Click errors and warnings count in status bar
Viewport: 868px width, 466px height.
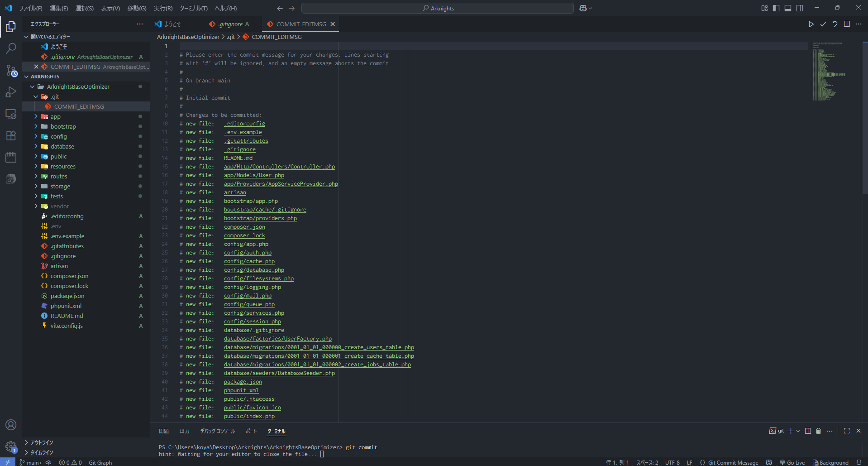pos(70,462)
